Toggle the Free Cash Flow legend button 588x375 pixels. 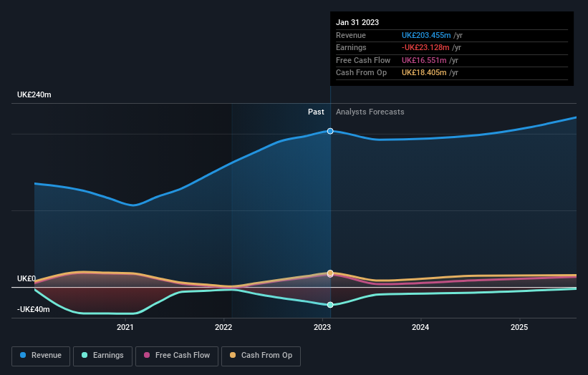(x=177, y=356)
